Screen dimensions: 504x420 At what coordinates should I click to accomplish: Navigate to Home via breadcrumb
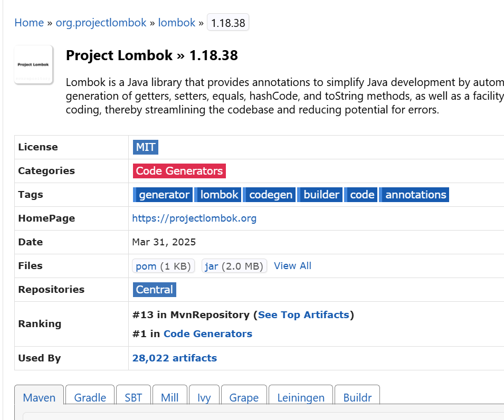[x=29, y=22]
